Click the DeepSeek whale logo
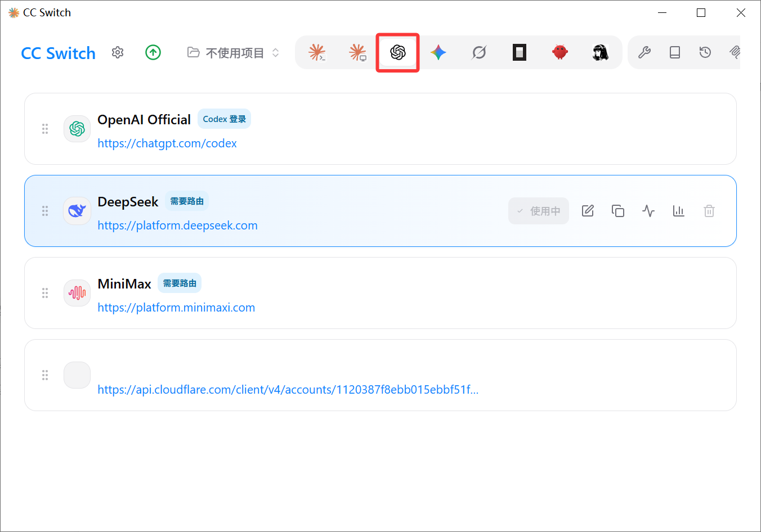Screen dimensions: 761x532 click(77, 211)
